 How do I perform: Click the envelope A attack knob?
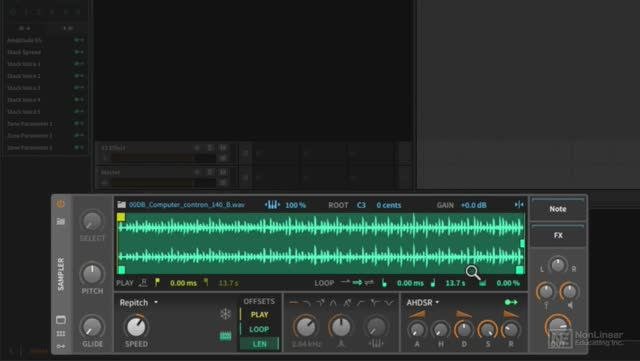(x=417, y=329)
